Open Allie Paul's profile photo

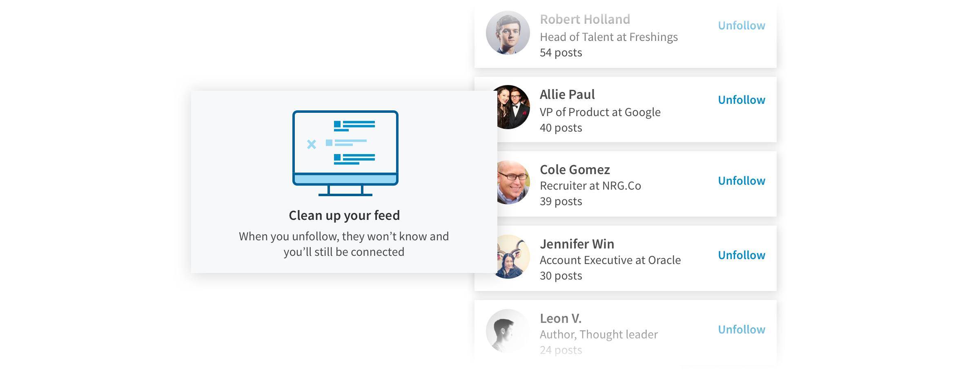(514, 107)
